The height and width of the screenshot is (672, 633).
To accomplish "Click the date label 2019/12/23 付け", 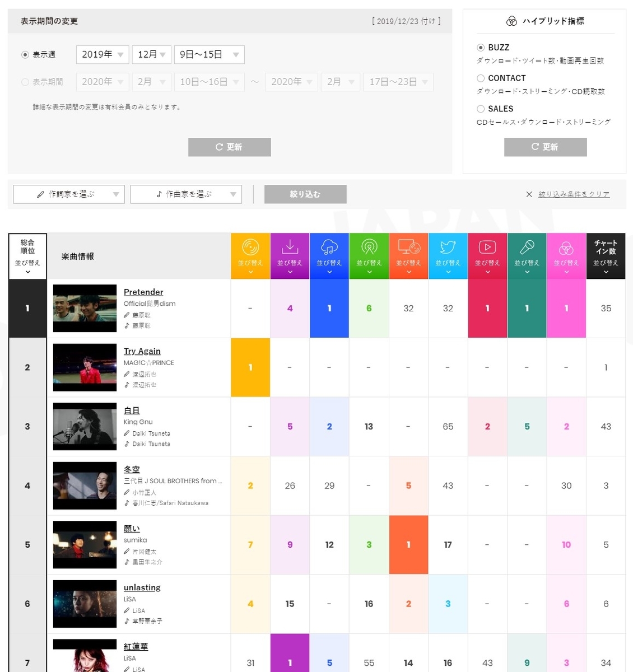I will coord(406,21).
